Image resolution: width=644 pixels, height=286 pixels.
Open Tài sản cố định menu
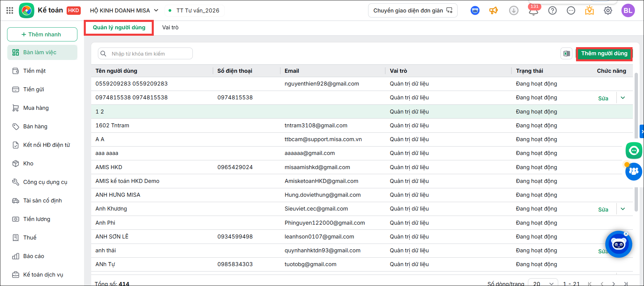pyautogui.click(x=42, y=200)
